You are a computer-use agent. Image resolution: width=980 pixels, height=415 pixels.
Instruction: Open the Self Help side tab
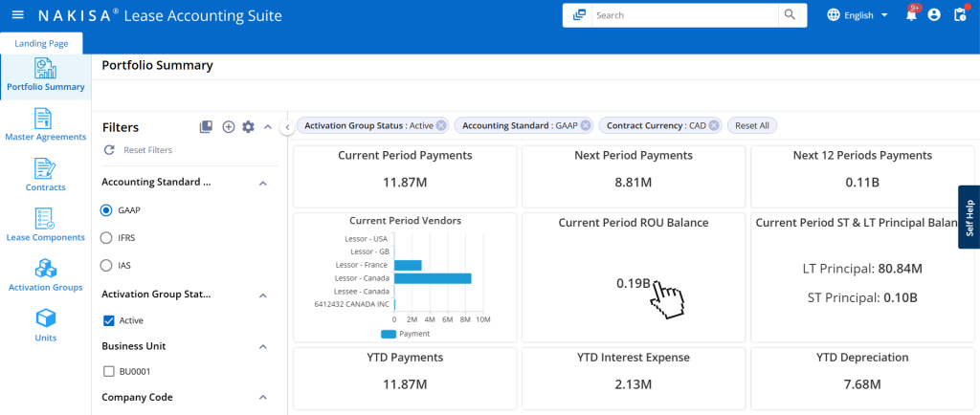pyautogui.click(x=969, y=217)
